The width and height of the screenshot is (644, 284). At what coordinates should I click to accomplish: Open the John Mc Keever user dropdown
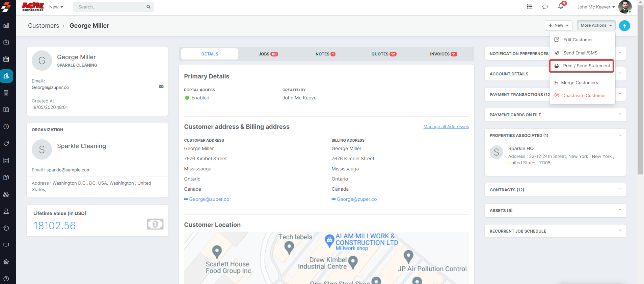596,7
